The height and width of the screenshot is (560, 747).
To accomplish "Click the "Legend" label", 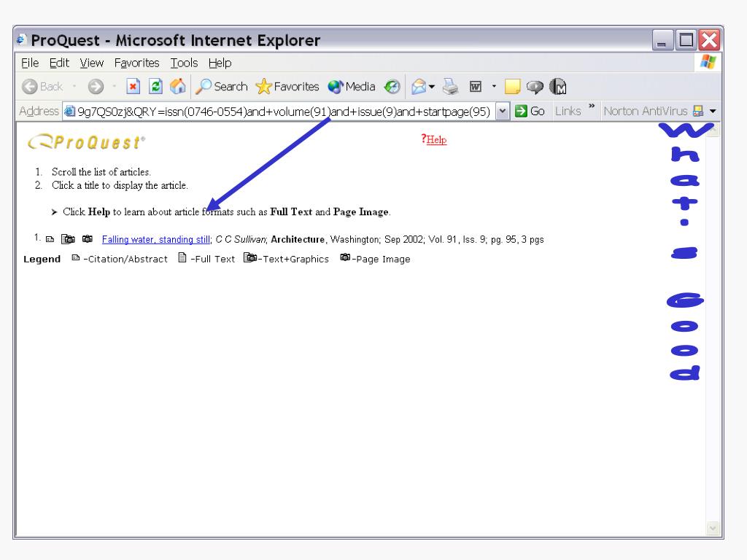I will [x=42, y=259].
